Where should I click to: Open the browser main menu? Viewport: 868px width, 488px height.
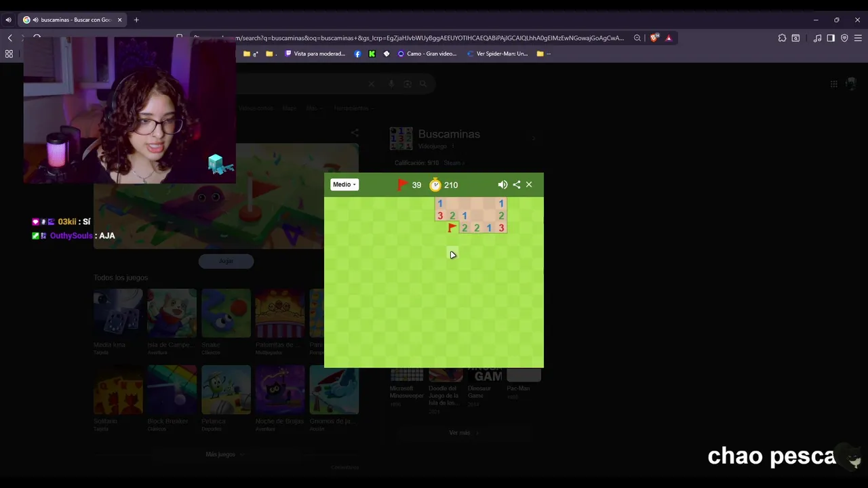pyautogui.click(x=858, y=38)
